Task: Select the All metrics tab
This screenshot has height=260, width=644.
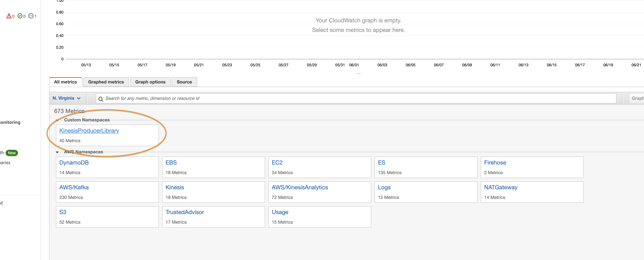Action: tap(65, 82)
